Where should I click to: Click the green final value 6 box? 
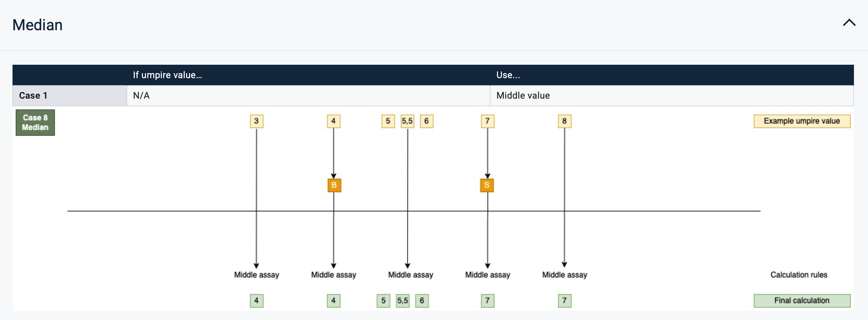[421, 300]
